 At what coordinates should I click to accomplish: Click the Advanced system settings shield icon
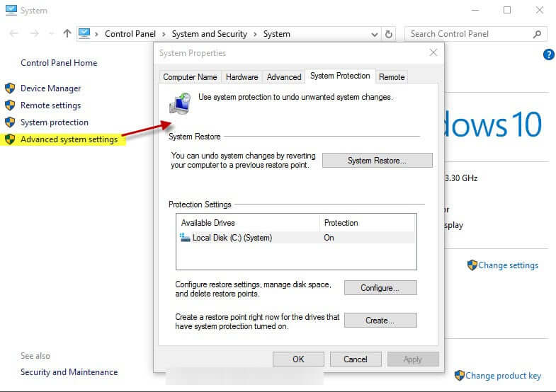point(10,139)
